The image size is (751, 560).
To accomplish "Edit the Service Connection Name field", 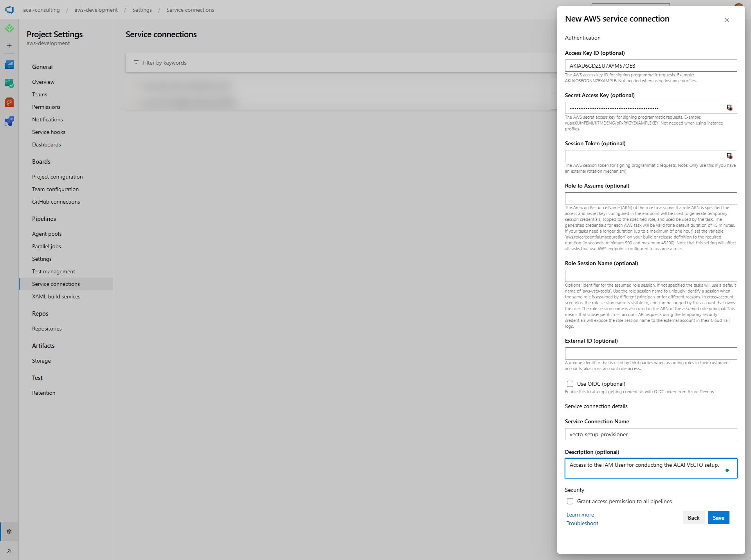I will pyautogui.click(x=651, y=434).
